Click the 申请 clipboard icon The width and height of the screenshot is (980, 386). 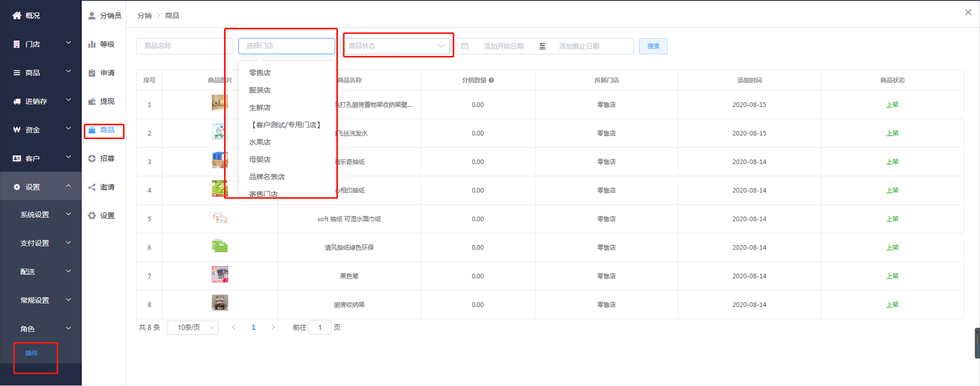pos(92,73)
